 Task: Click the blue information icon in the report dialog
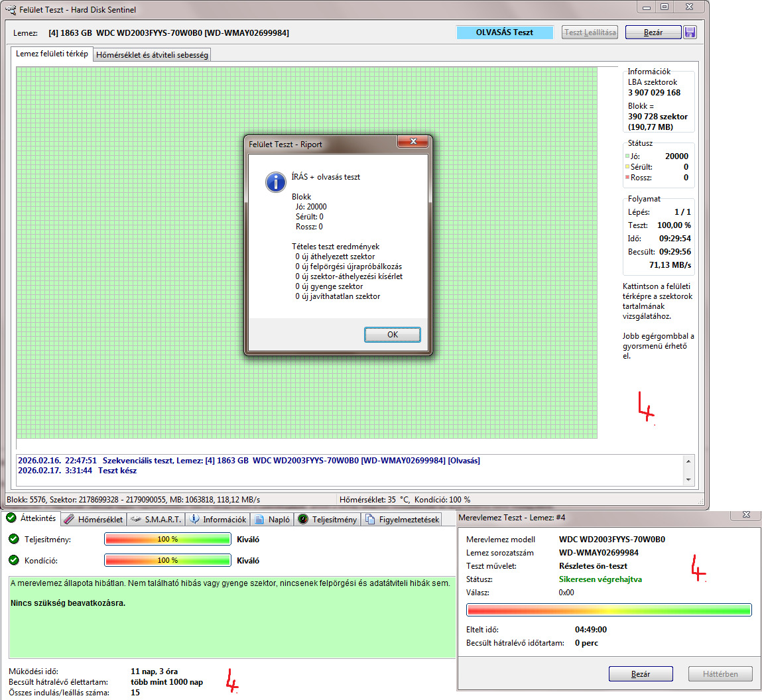click(275, 182)
